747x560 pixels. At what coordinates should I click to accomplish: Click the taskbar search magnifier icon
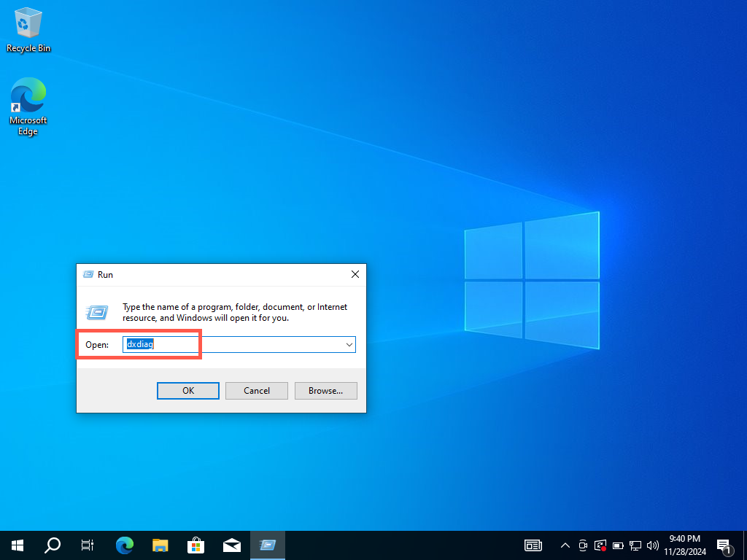pos(53,545)
